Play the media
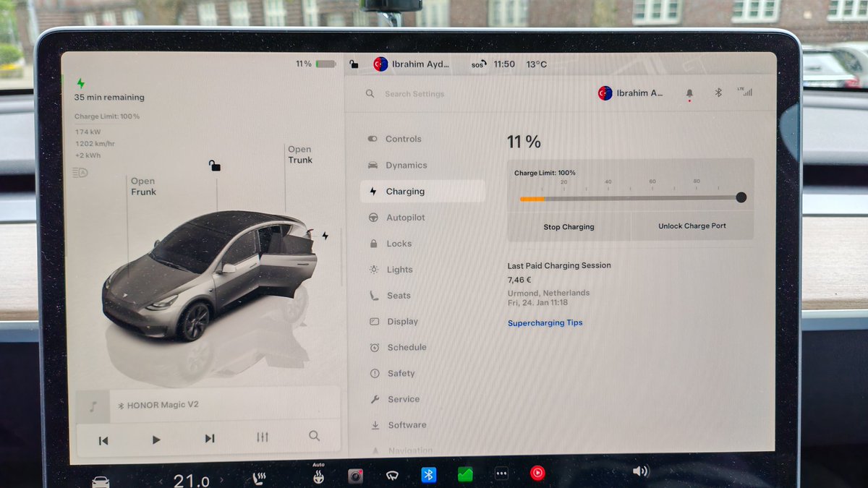868x488 pixels. (156, 440)
